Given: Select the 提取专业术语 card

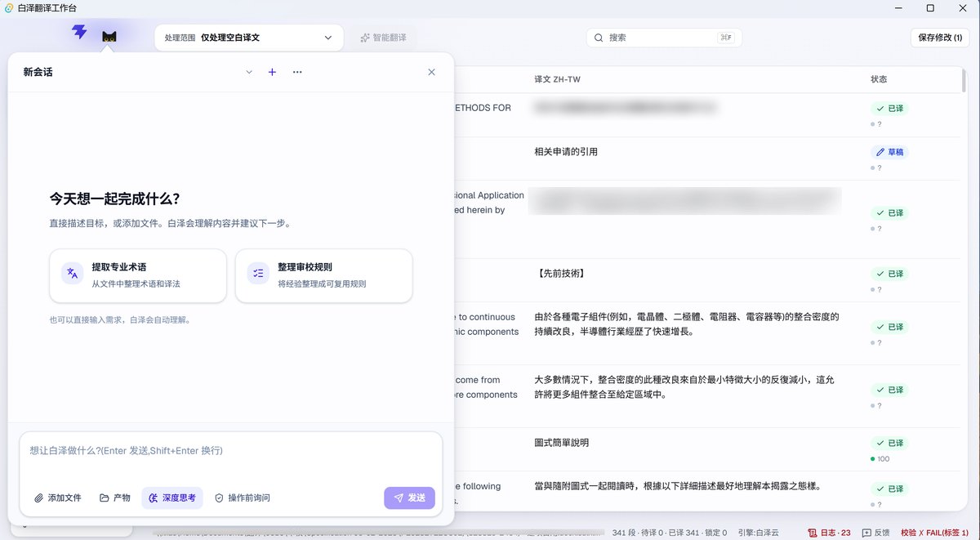Looking at the screenshot, I should tap(138, 275).
